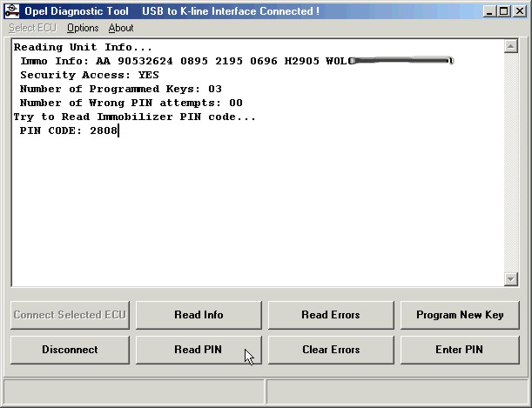Click the Read Info button
Image resolution: width=532 pixels, height=408 pixels.
199,315
